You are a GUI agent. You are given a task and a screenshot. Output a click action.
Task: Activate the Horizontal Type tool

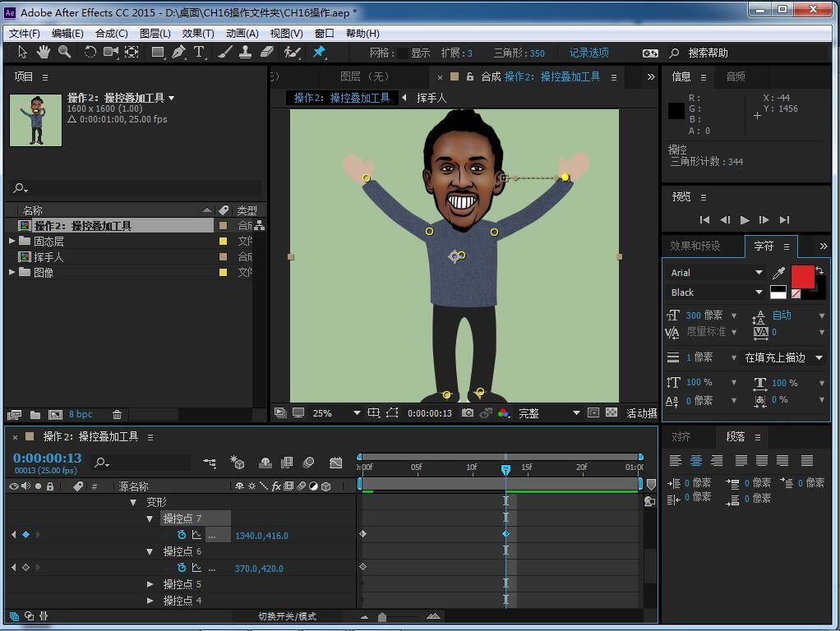coord(199,52)
